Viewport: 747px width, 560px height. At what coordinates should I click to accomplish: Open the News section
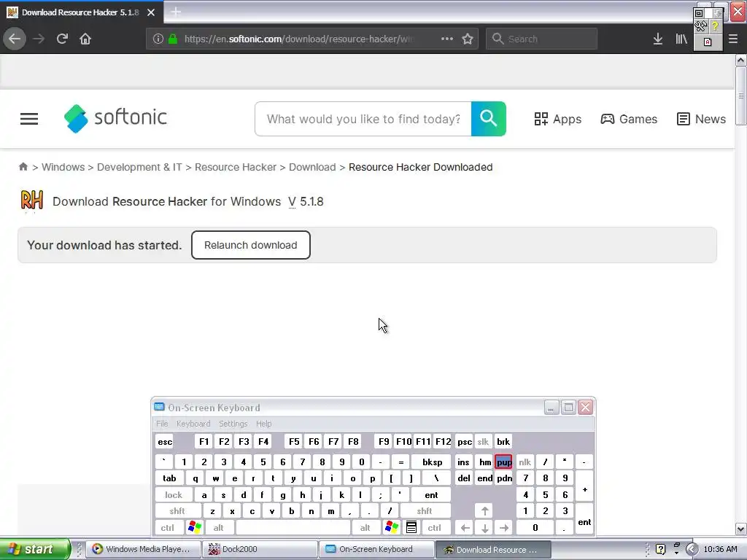[701, 119]
